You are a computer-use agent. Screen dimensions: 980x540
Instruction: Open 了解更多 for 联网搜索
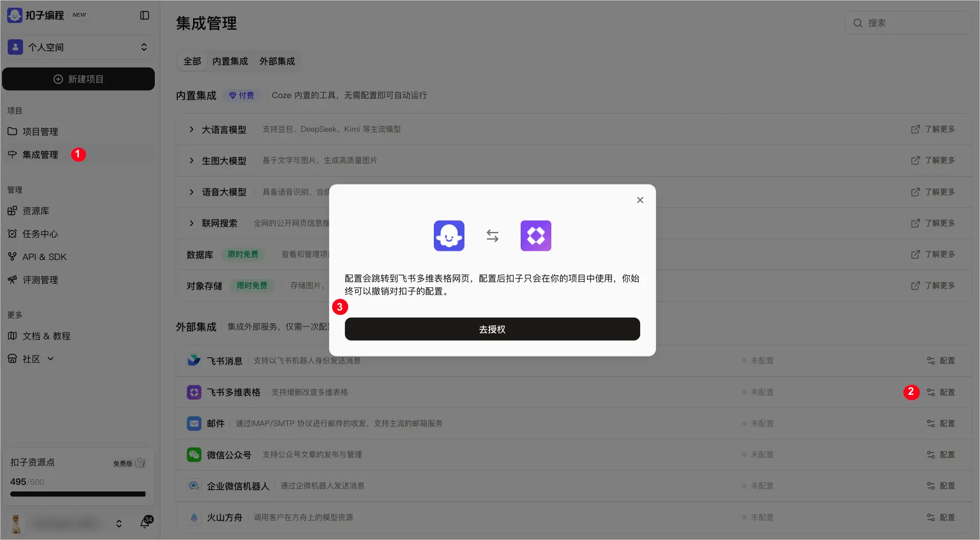pos(933,223)
